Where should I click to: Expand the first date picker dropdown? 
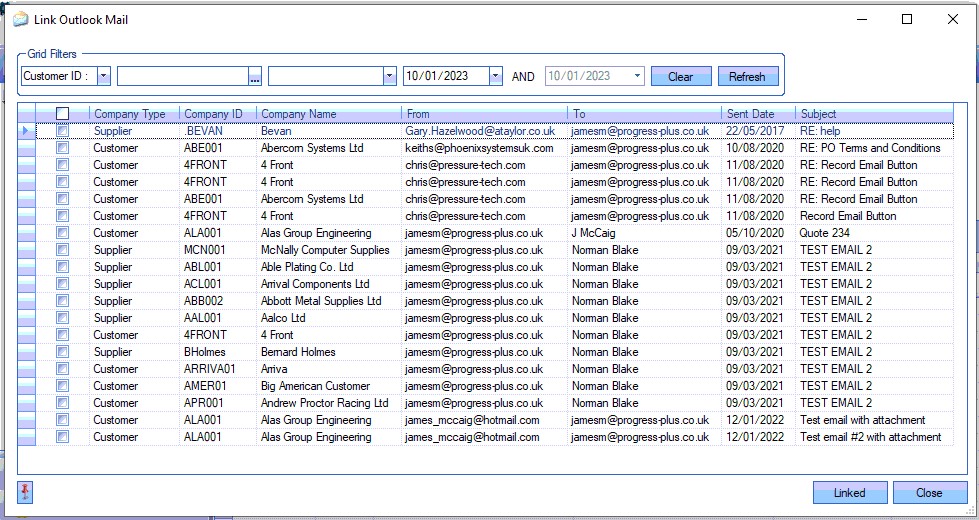coord(495,76)
